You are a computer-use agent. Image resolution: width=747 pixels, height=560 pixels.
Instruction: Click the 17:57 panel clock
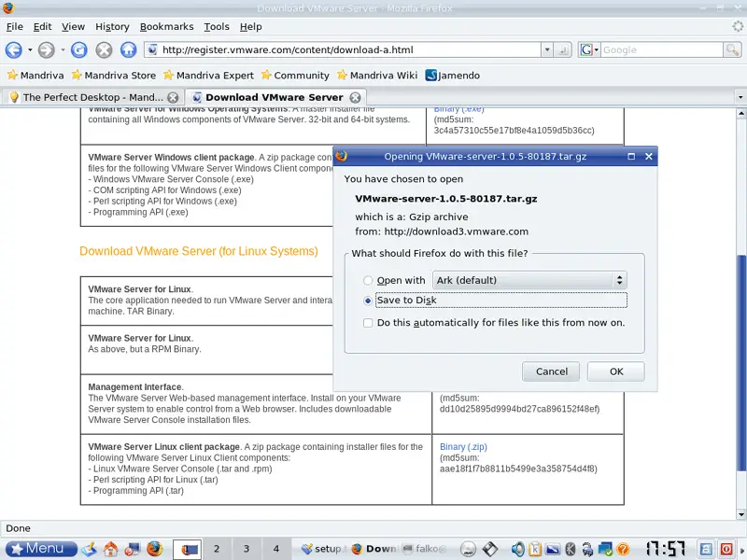(x=666, y=549)
